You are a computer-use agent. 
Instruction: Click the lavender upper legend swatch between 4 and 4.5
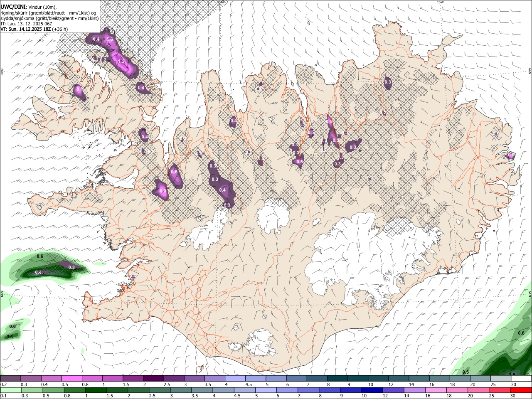point(235,379)
